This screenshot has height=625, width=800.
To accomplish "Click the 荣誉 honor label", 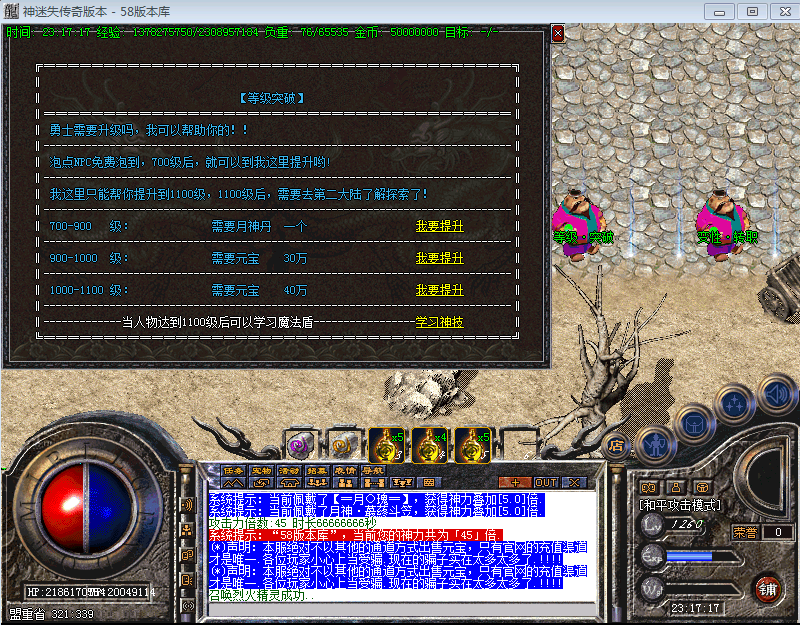I will (745, 533).
